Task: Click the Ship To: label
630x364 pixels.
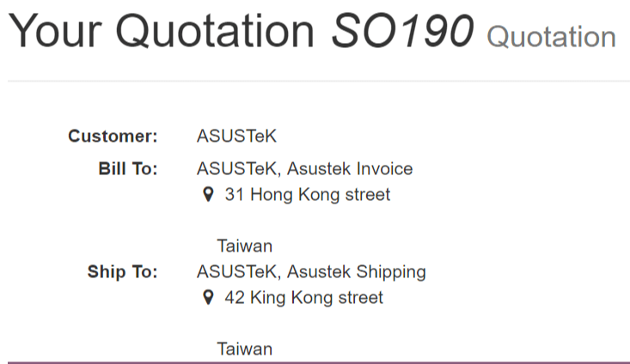Action: (123, 271)
